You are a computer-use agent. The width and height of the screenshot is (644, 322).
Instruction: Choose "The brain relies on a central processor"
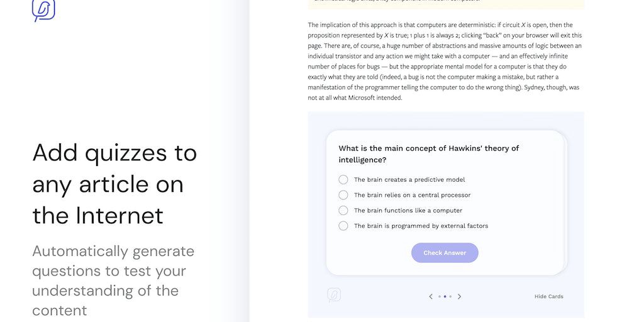point(343,195)
